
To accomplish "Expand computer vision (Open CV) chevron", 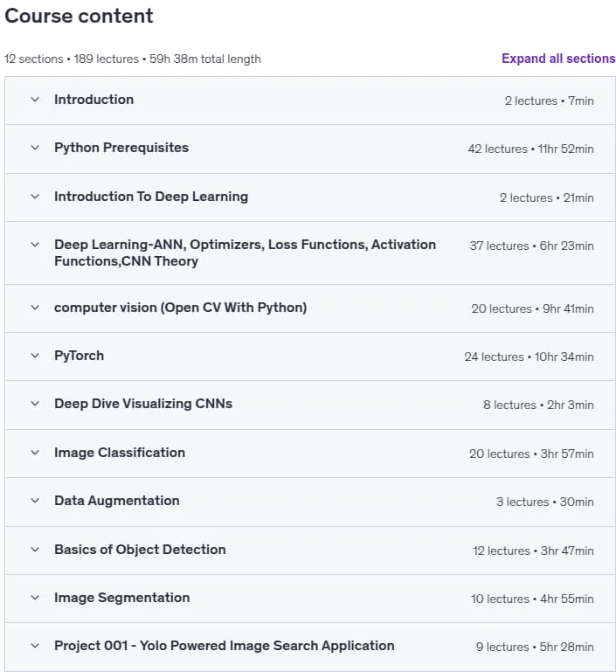I will click(35, 308).
